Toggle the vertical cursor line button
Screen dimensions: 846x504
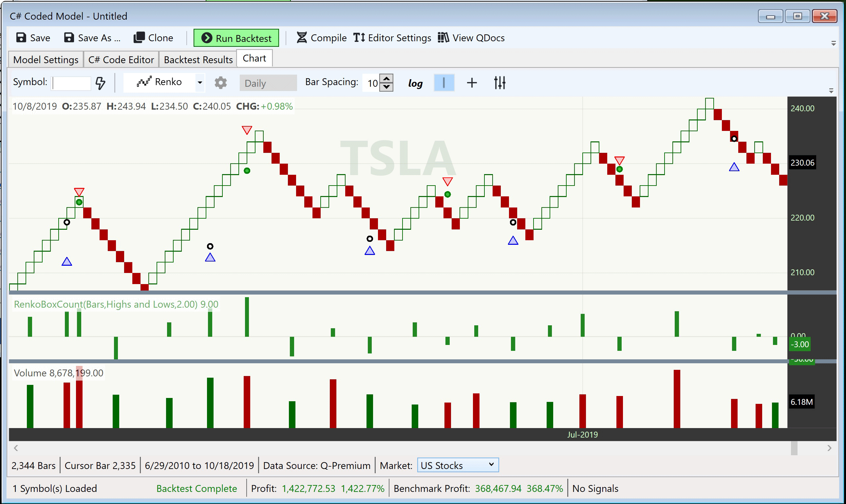point(444,83)
